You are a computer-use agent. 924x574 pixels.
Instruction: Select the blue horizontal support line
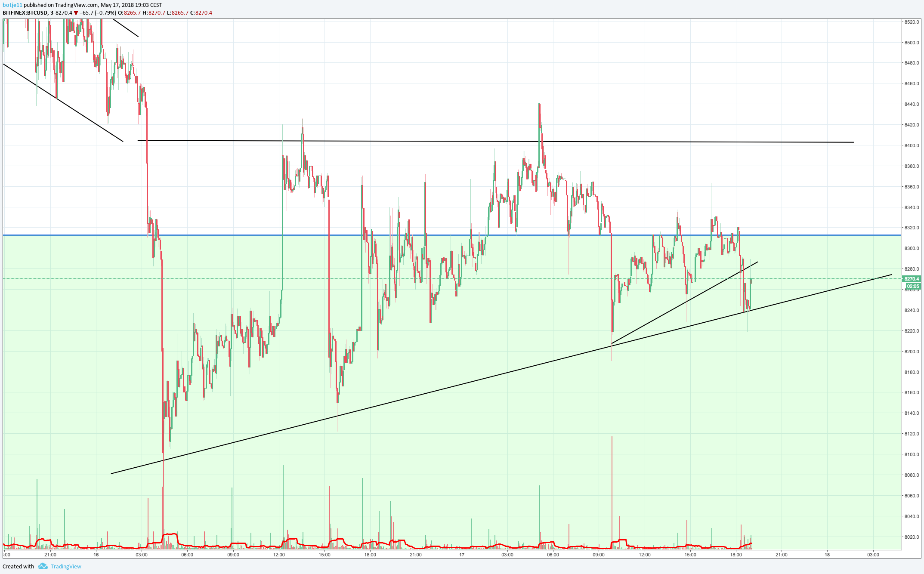click(x=451, y=235)
